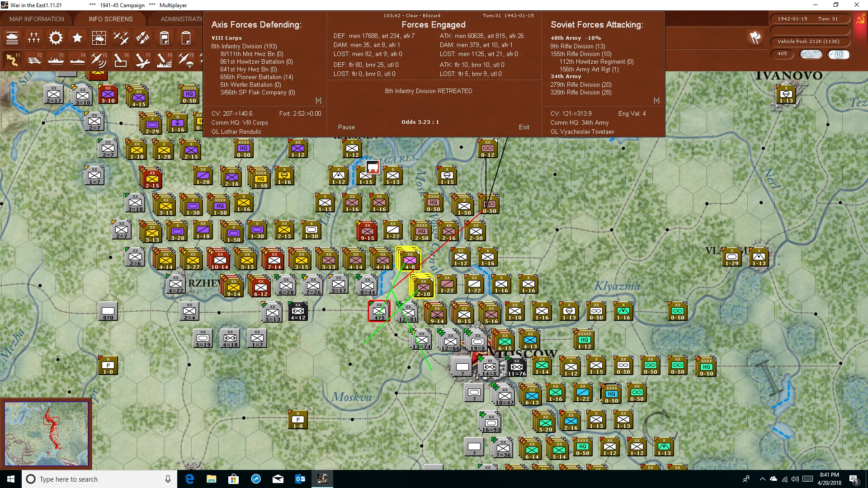Click the Soviet hammer and sickle flag
868x488 pixels.
click(860, 20)
